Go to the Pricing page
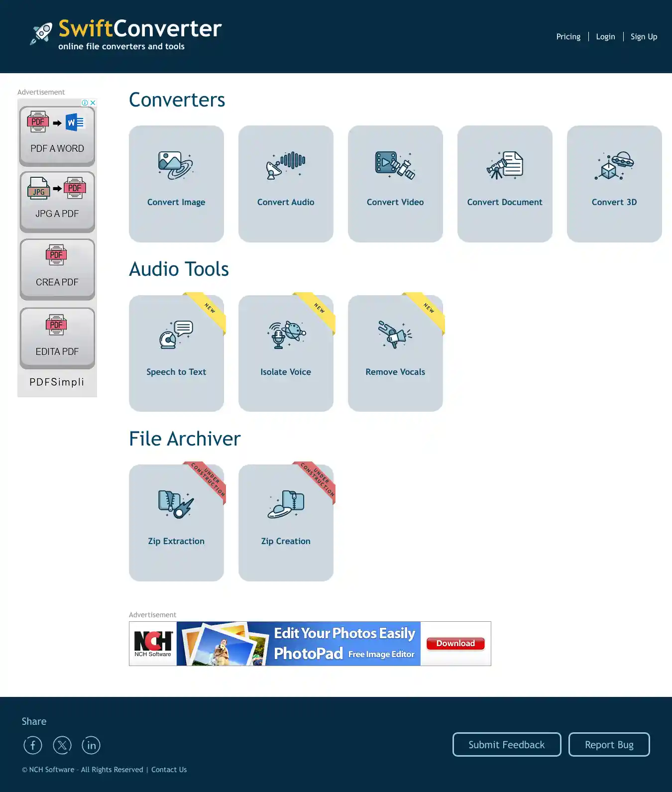Viewport: 672px width, 792px height. [568, 37]
